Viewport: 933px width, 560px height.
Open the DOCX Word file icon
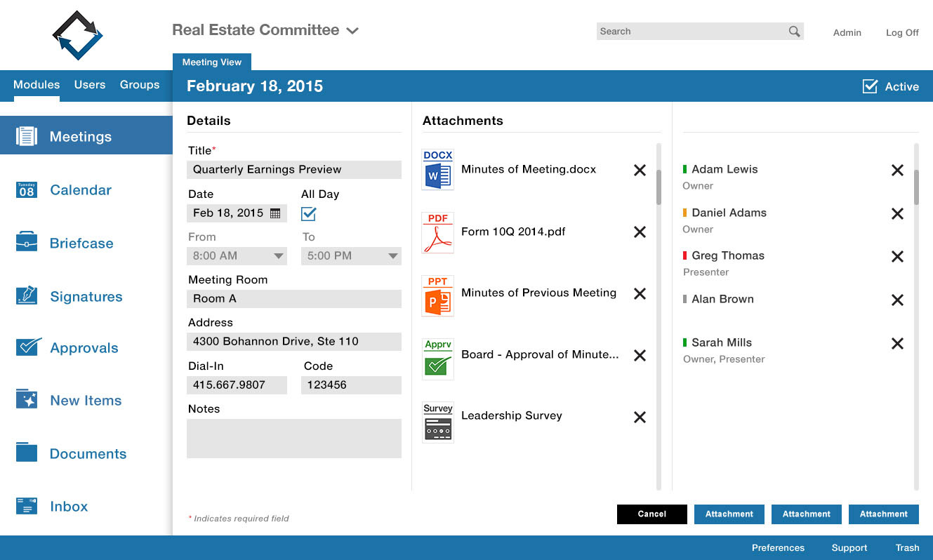[x=438, y=169]
